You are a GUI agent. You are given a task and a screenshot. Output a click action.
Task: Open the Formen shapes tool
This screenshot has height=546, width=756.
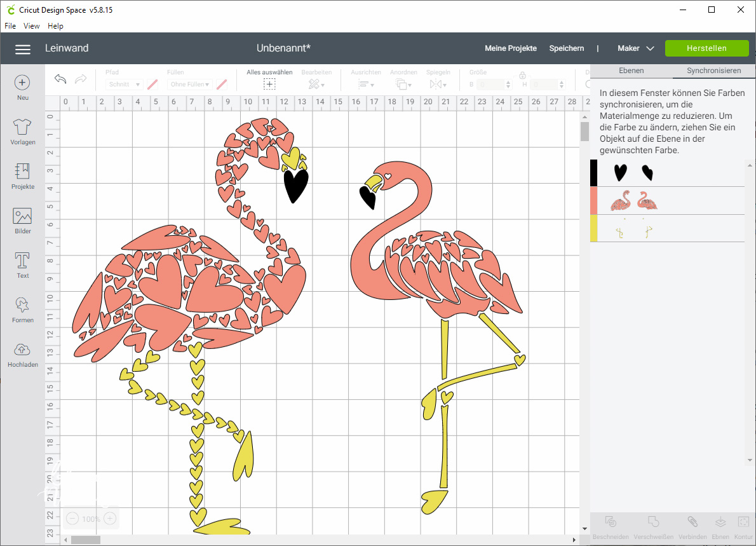coord(22,304)
